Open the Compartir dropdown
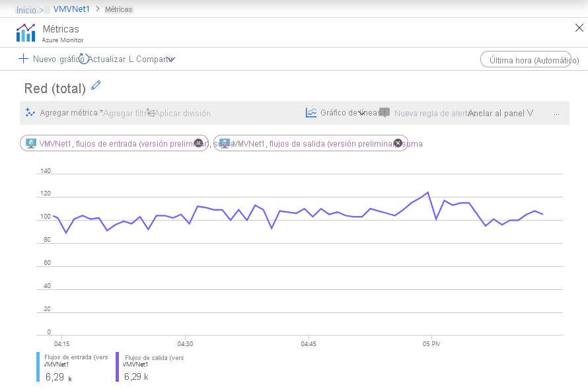The width and height of the screenshot is (588, 389). [171, 59]
